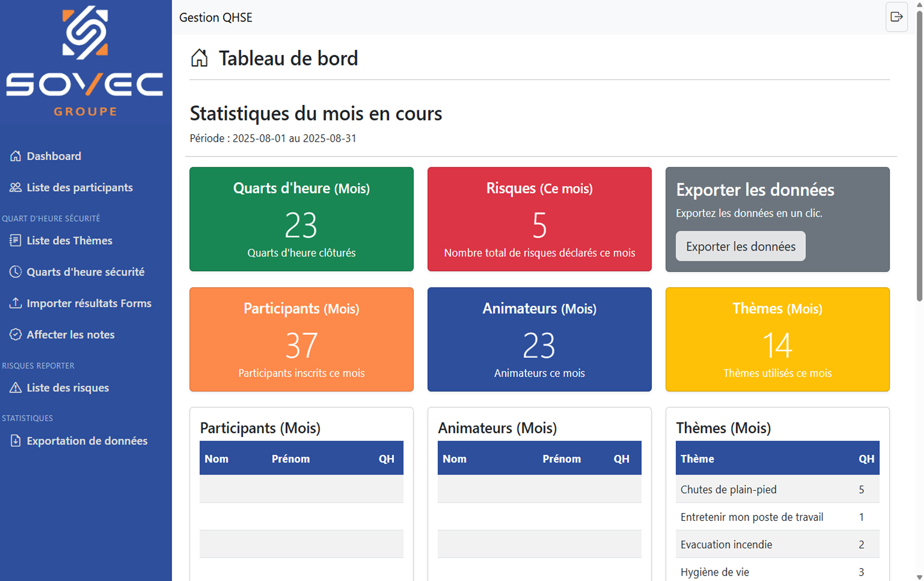Screen dimensions: 924x581
Task: Click the people icon for Liste des participants
Action: 16,187
